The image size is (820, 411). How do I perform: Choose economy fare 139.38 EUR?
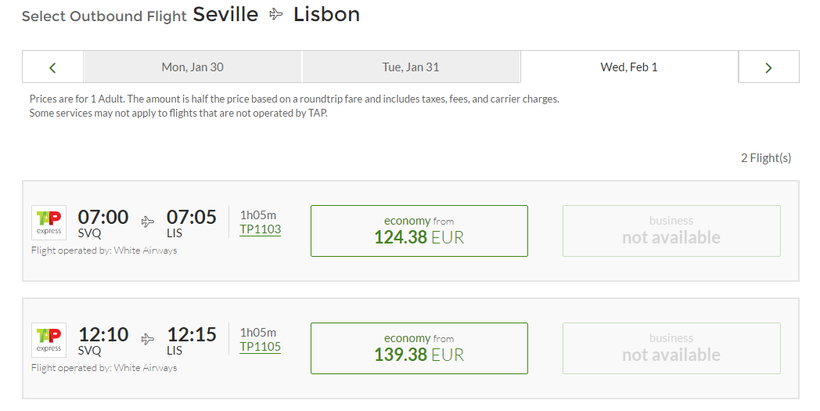point(419,348)
